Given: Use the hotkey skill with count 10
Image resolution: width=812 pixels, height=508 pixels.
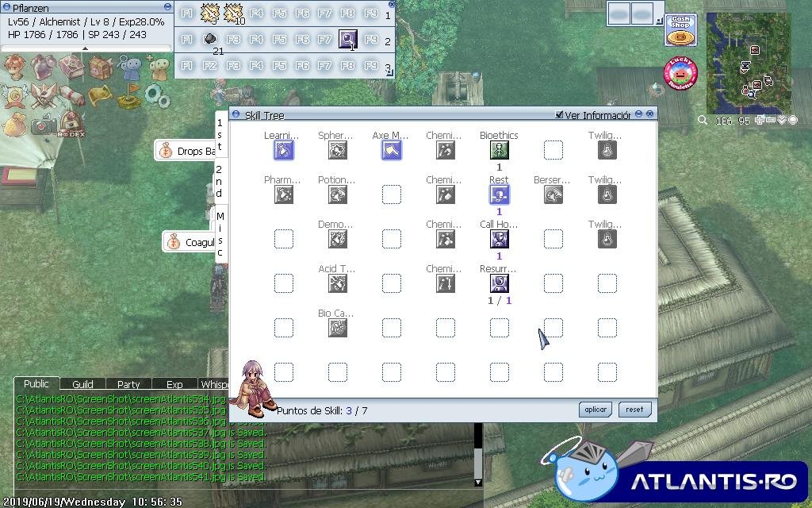Looking at the screenshot, I should tap(234, 13).
